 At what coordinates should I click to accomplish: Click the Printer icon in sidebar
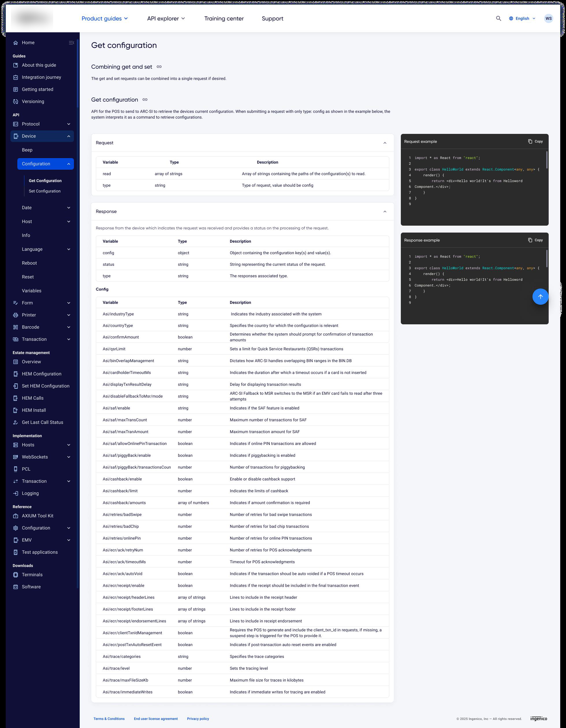[x=15, y=315]
